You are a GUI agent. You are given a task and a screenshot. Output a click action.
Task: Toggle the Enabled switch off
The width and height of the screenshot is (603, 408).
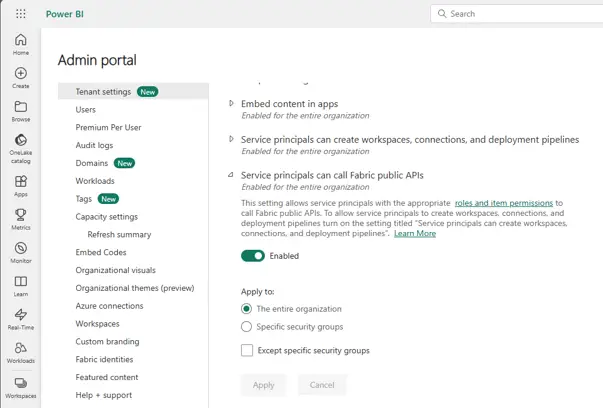click(253, 256)
